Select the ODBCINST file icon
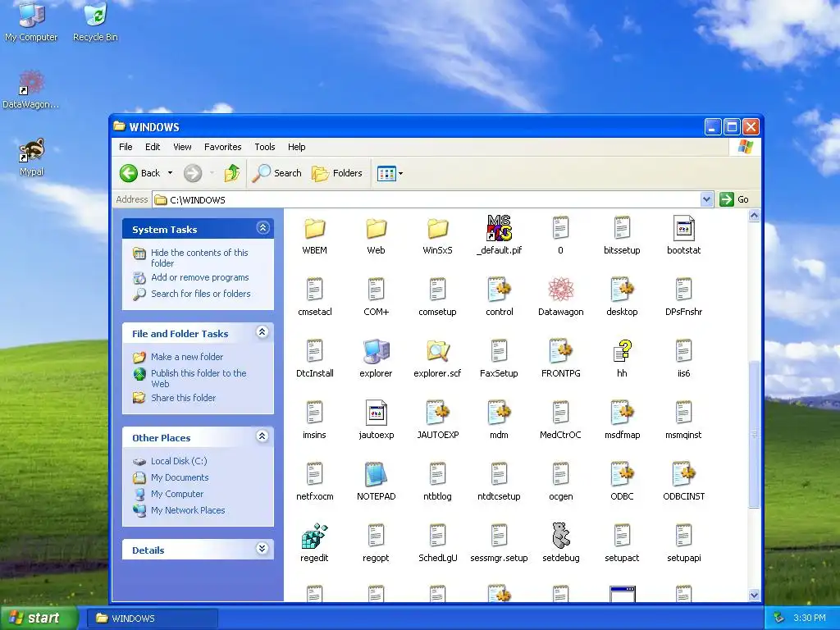Viewport: 840px width, 630px height. [x=683, y=475]
